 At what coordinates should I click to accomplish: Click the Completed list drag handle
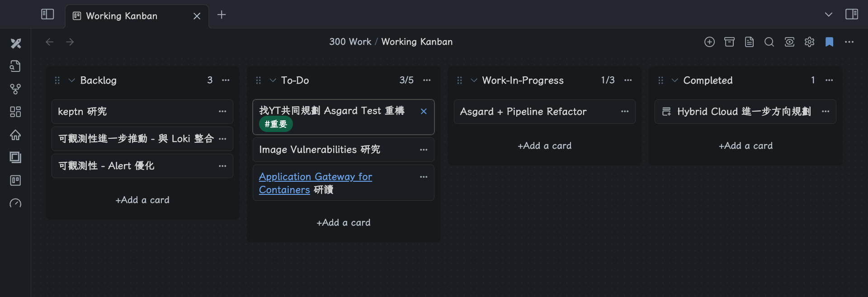pyautogui.click(x=661, y=80)
